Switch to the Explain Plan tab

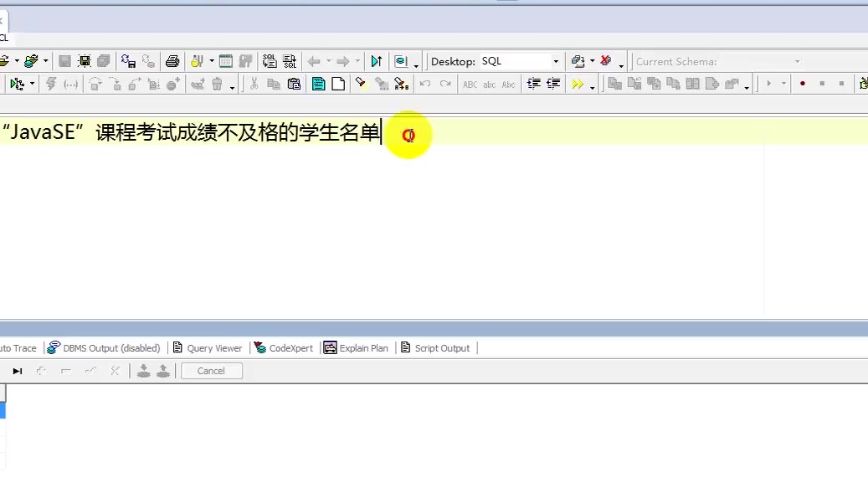[357, 348]
